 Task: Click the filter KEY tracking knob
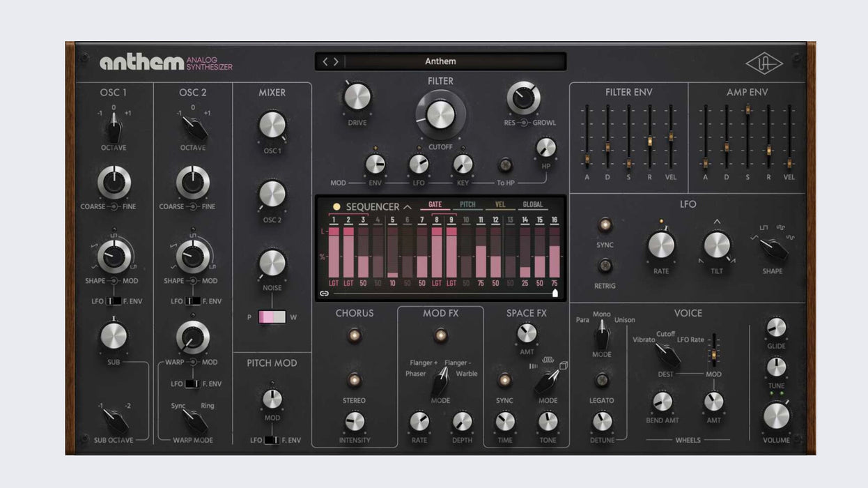pyautogui.click(x=463, y=164)
